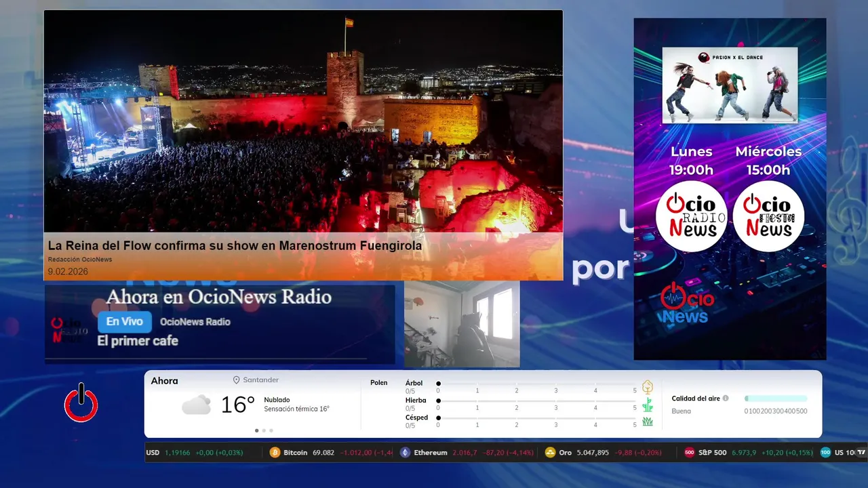Click the webcam room video feed
The width and height of the screenshot is (868, 488).
pyautogui.click(x=462, y=324)
